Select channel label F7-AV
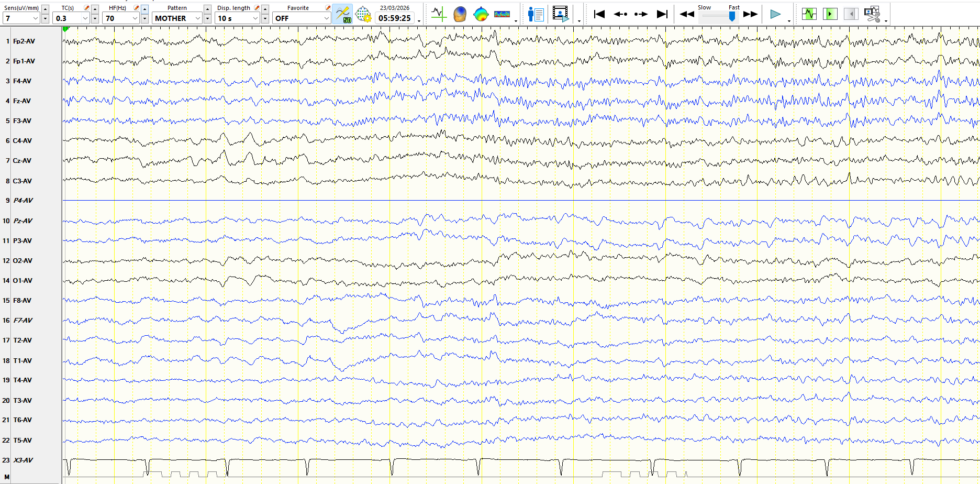This screenshot has width=980, height=484. (23, 321)
